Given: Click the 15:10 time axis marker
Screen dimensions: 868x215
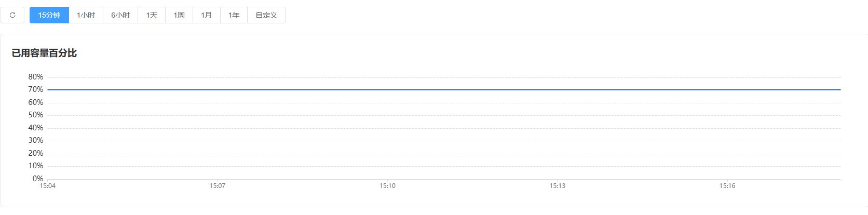Looking at the screenshot, I should point(387,186).
